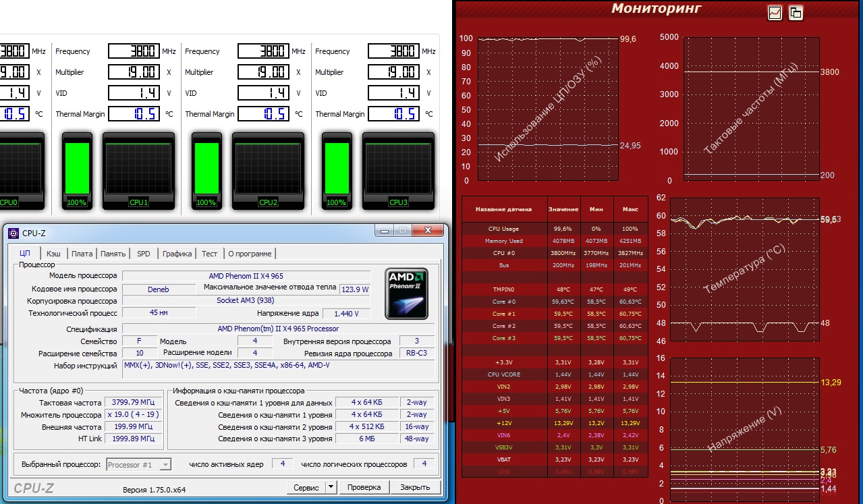Click the detach window icon in Мониторинг header
The width and height of the screenshot is (863, 504).
point(796,12)
